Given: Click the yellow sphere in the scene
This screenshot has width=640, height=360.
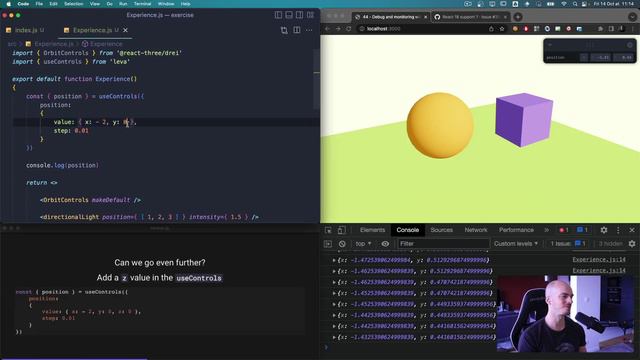Looking at the screenshot, I should (x=440, y=125).
